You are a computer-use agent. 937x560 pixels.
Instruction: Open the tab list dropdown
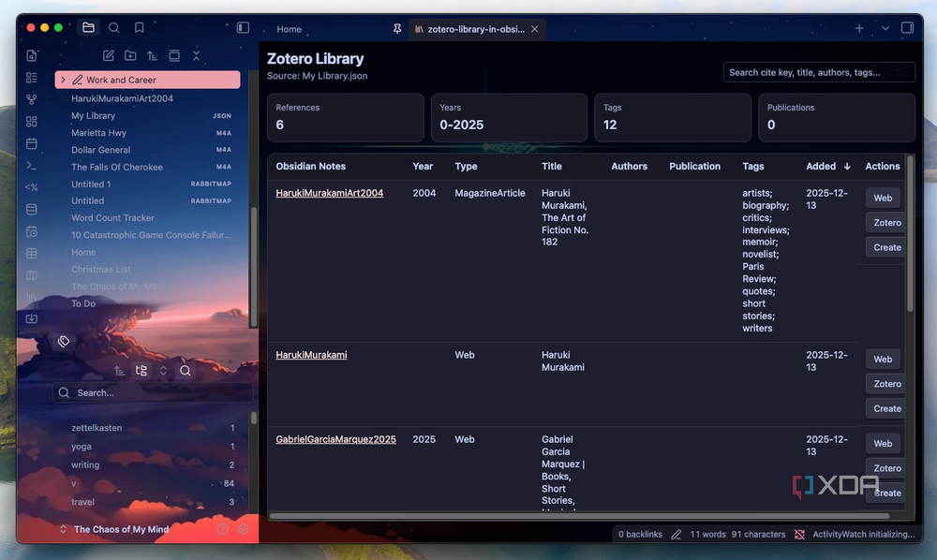[x=885, y=28]
